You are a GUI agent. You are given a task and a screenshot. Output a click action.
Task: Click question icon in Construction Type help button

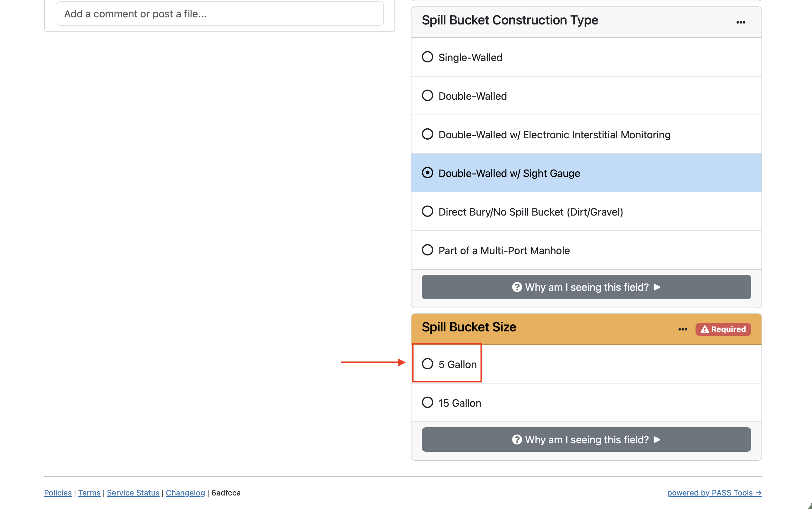[517, 287]
